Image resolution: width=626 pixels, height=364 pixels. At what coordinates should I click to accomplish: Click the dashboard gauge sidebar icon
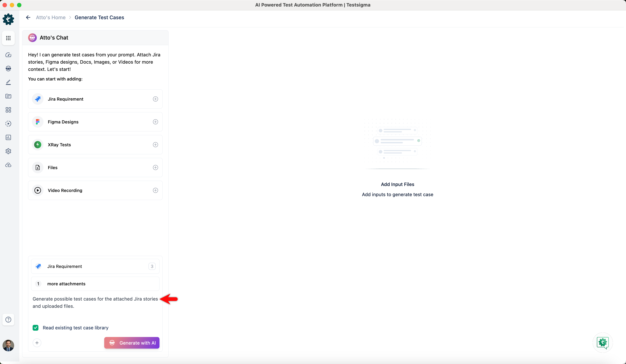(8, 55)
